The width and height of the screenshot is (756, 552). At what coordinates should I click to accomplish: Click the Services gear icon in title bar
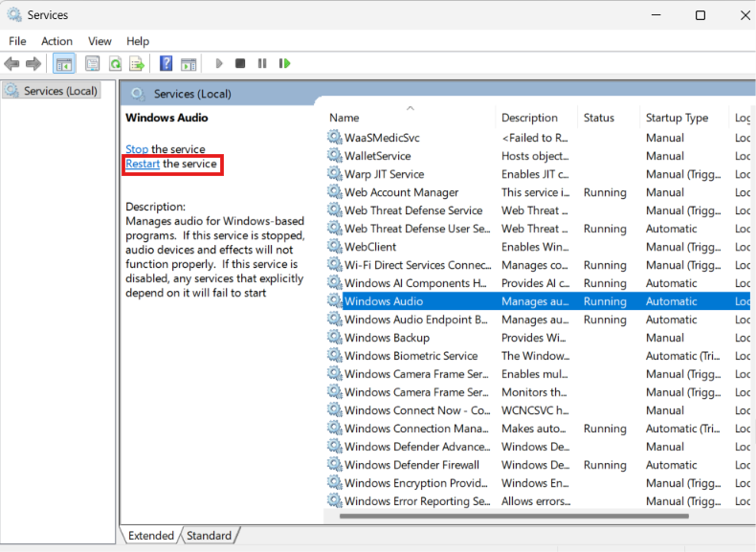click(x=14, y=15)
